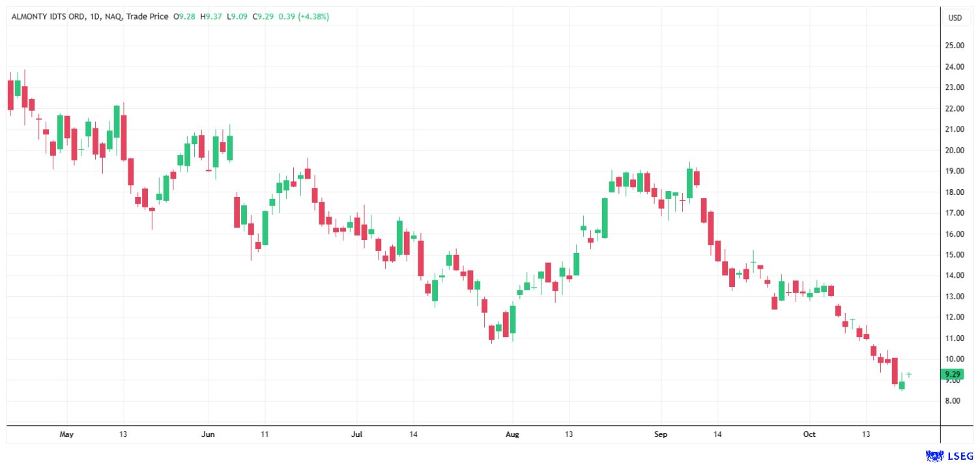Click the 21.00 price axis label

point(955,129)
